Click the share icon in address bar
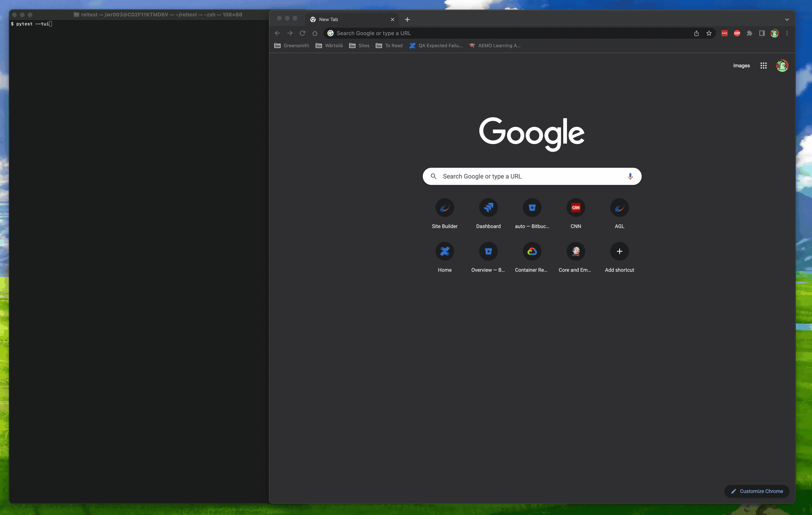This screenshot has height=515, width=812. click(x=696, y=33)
